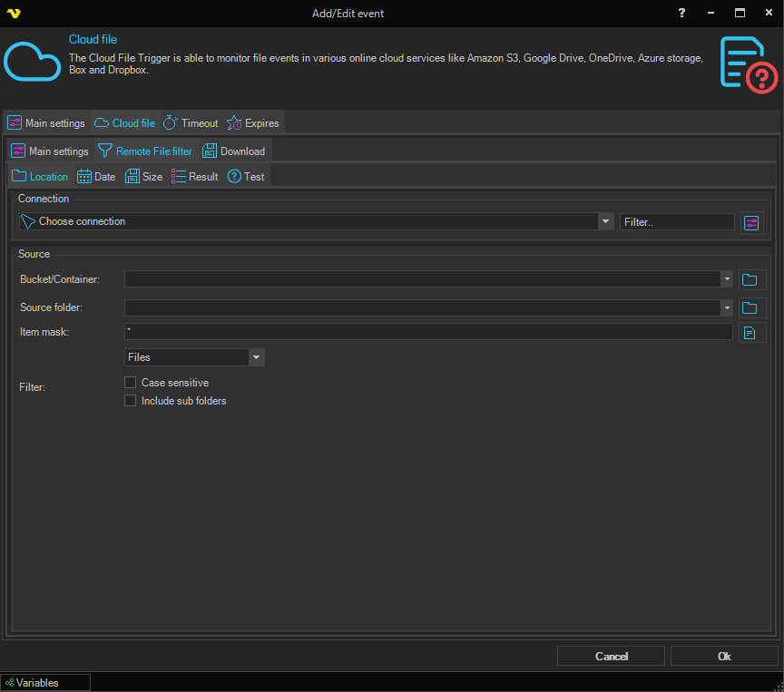Image resolution: width=784 pixels, height=692 pixels.
Task: Expand the Source folder dropdown arrow
Action: (726, 308)
